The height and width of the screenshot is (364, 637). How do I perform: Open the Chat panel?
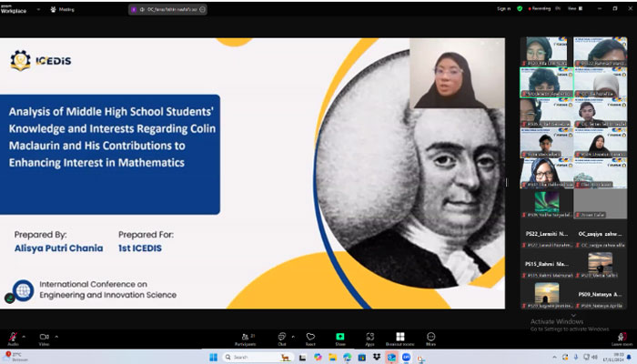tap(282, 338)
